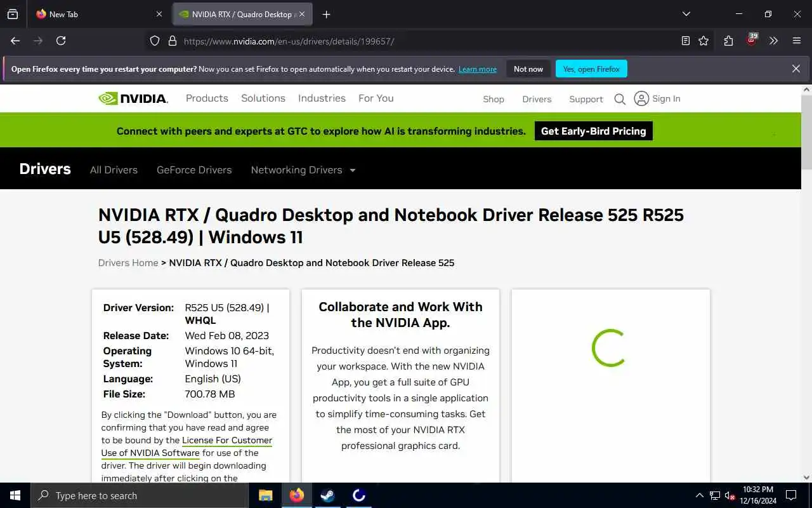
Task: Expand the list all tabs chevron
Action: tap(686, 14)
